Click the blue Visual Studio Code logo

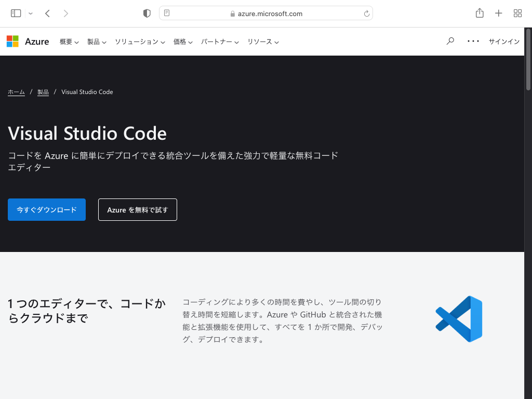point(459,319)
